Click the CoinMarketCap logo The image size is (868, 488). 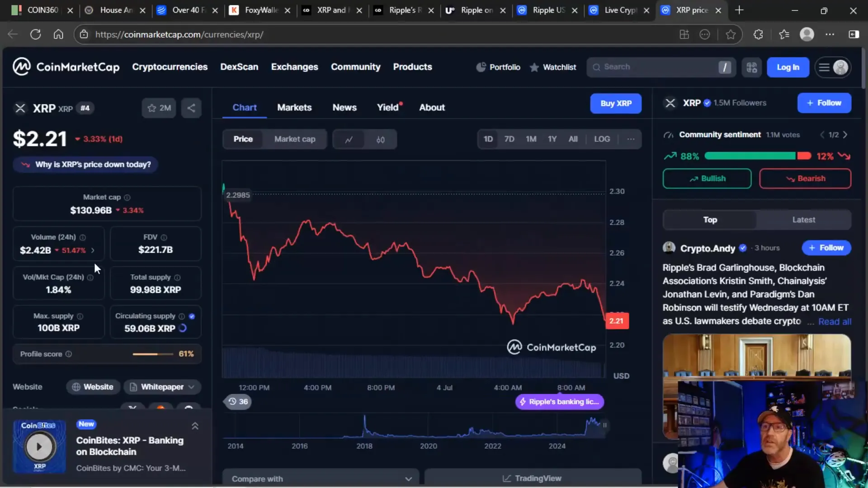tap(66, 67)
